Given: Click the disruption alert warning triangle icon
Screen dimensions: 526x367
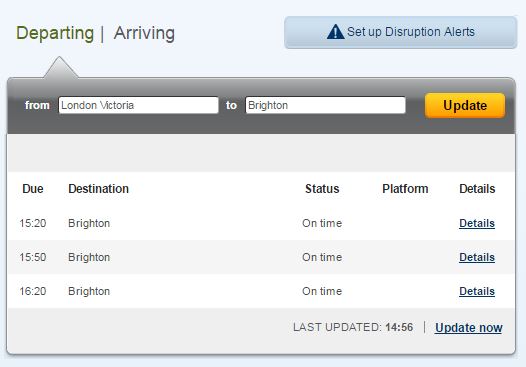Looking at the screenshot, I should [x=335, y=32].
